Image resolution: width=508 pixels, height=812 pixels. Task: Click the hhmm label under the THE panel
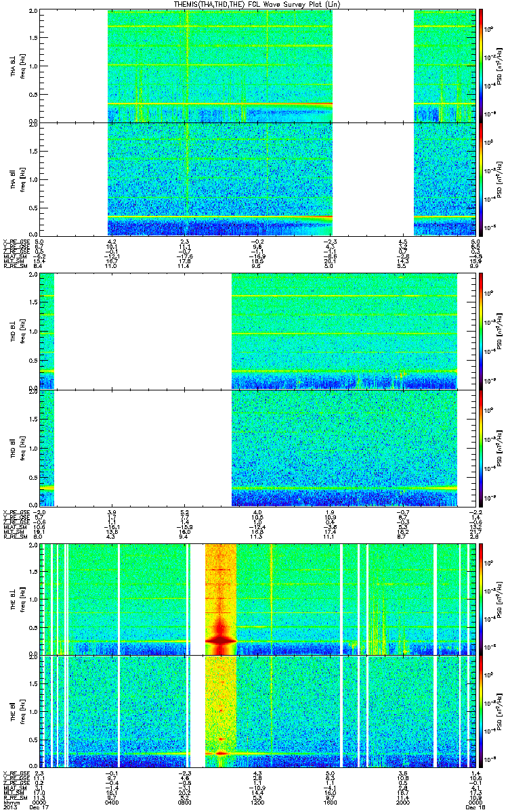[11, 802]
